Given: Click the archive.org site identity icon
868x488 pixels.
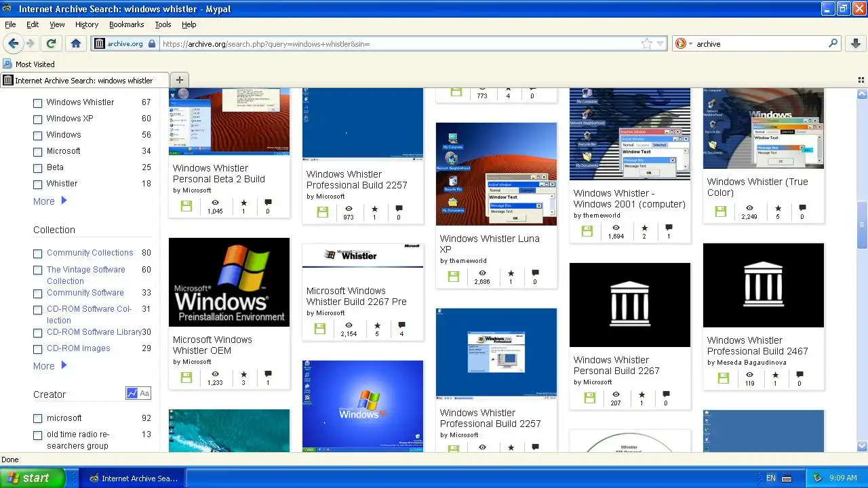Looking at the screenshot, I should pos(100,43).
